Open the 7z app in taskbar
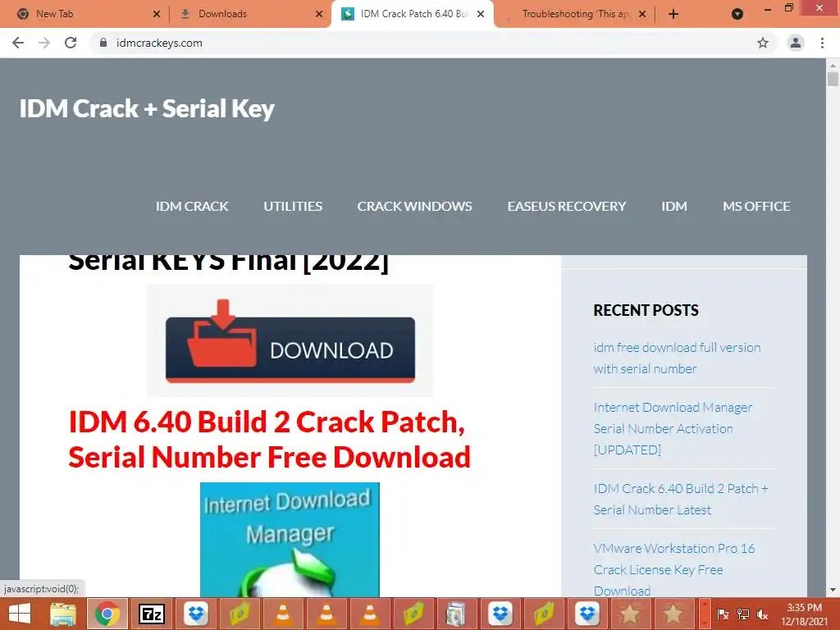 (x=151, y=614)
